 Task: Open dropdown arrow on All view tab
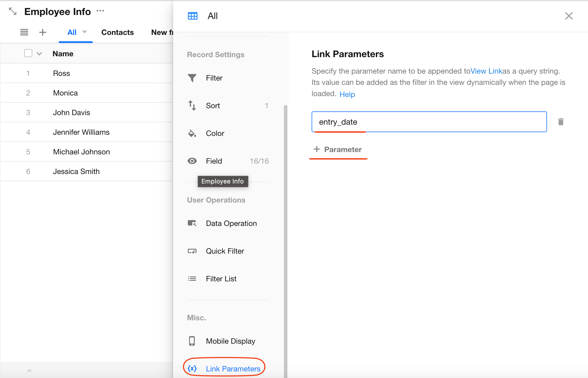[85, 32]
